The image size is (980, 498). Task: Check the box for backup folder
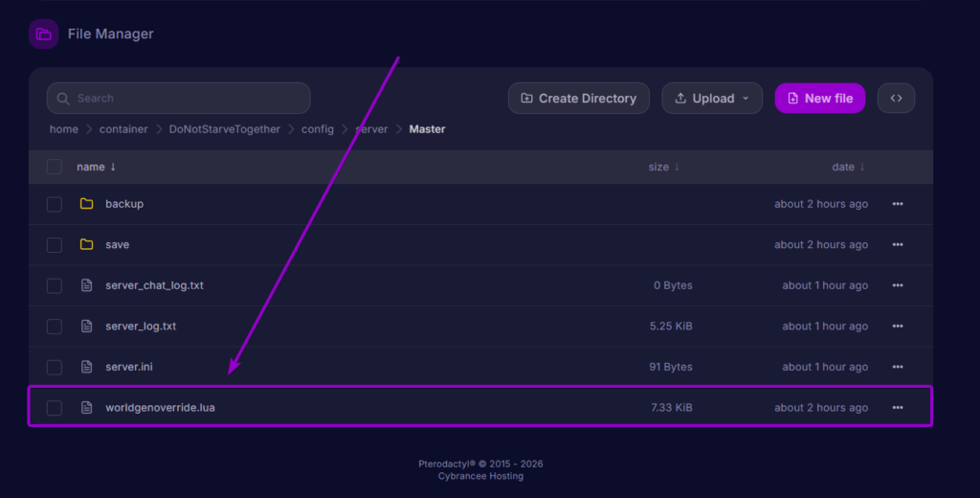point(55,205)
